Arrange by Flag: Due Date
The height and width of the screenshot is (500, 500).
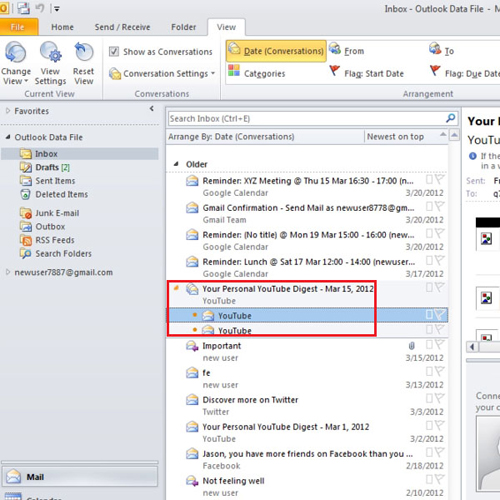pos(465,73)
